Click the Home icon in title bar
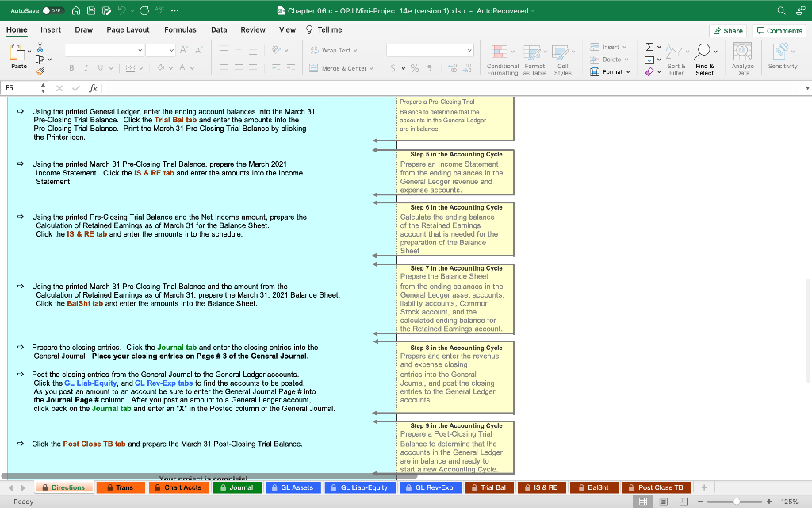This screenshot has height=508, width=812. pos(76,10)
